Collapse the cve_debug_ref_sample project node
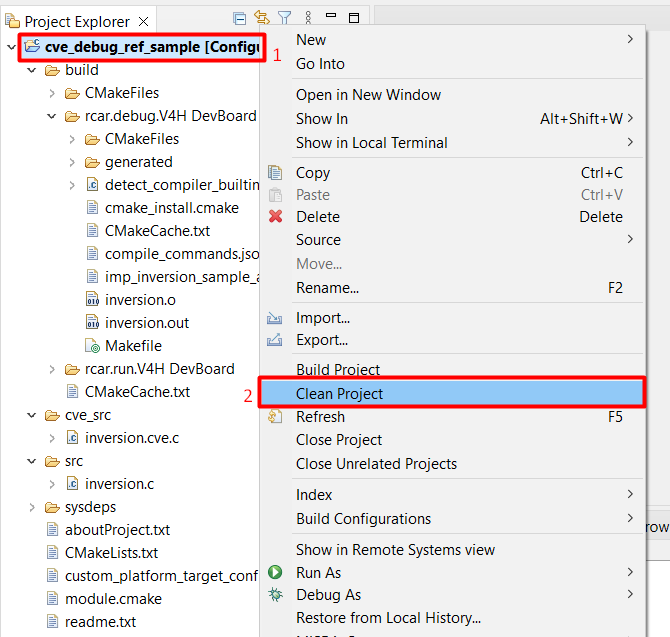670x637 pixels. click(x=12, y=47)
